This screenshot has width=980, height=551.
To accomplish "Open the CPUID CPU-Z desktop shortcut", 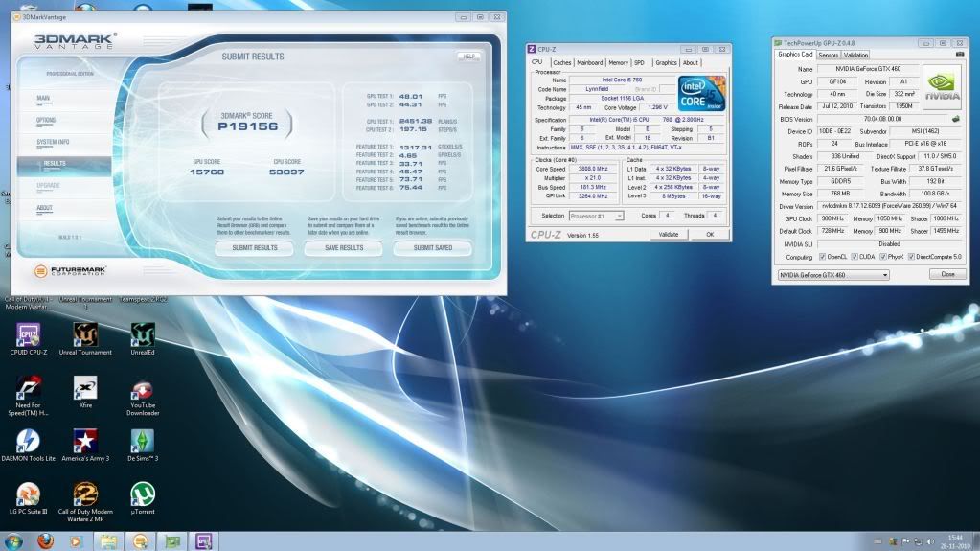I will click(28, 339).
